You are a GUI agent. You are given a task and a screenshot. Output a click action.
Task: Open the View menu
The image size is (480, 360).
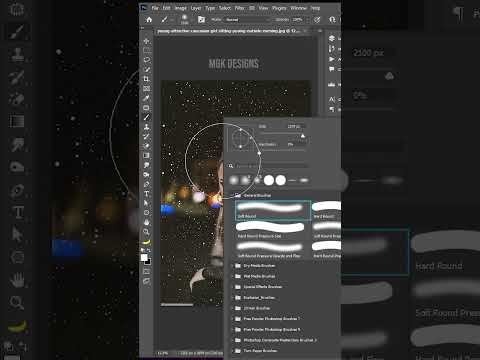[263, 8]
